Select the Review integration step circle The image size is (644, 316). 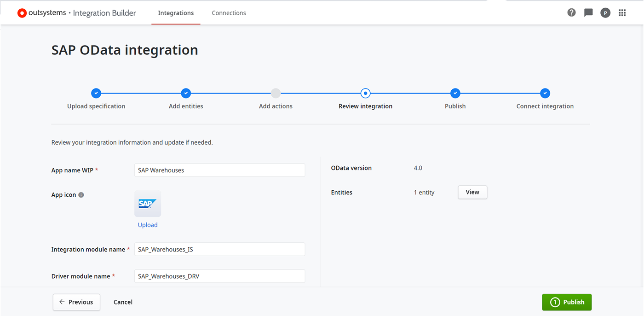(365, 93)
